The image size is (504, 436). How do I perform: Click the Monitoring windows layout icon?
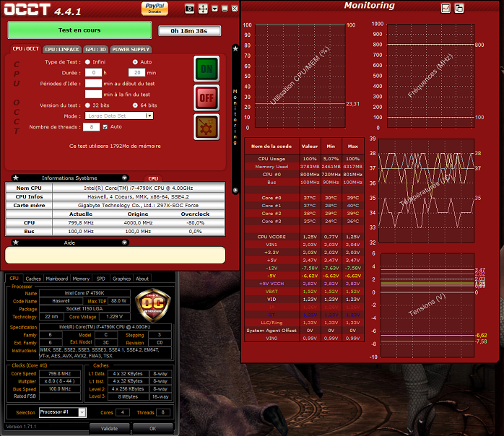click(x=459, y=9)
